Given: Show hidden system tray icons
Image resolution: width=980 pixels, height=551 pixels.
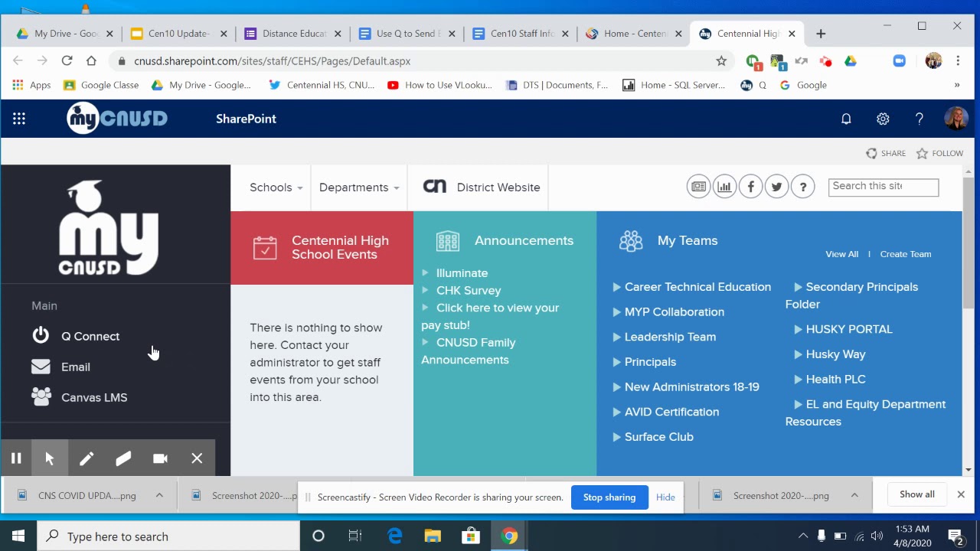Looking at the screenshot, I should tap(803, 536).
